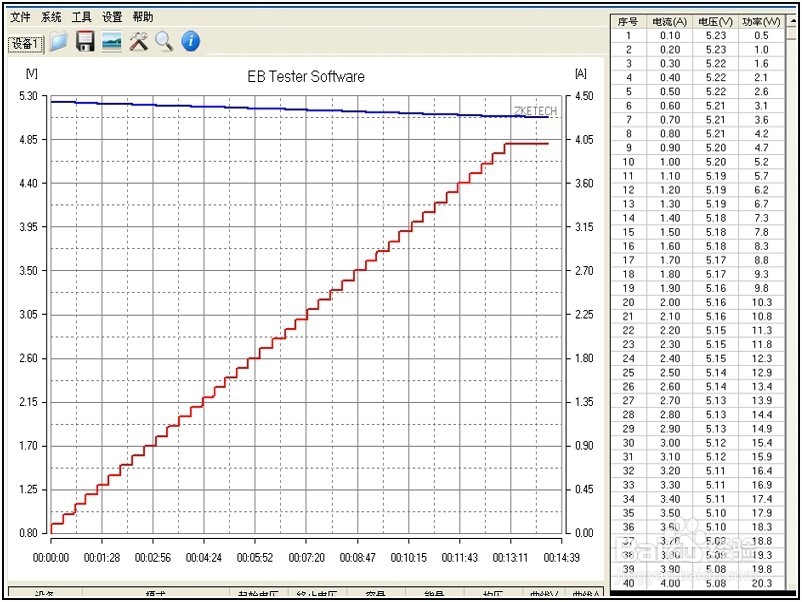Click the table scrollbar up arrow
The height and width of the screenshot is (602, 802).
(794, 20)
